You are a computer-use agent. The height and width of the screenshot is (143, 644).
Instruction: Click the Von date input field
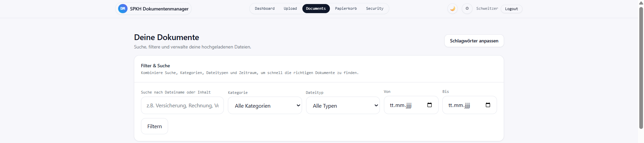point(404,105)
